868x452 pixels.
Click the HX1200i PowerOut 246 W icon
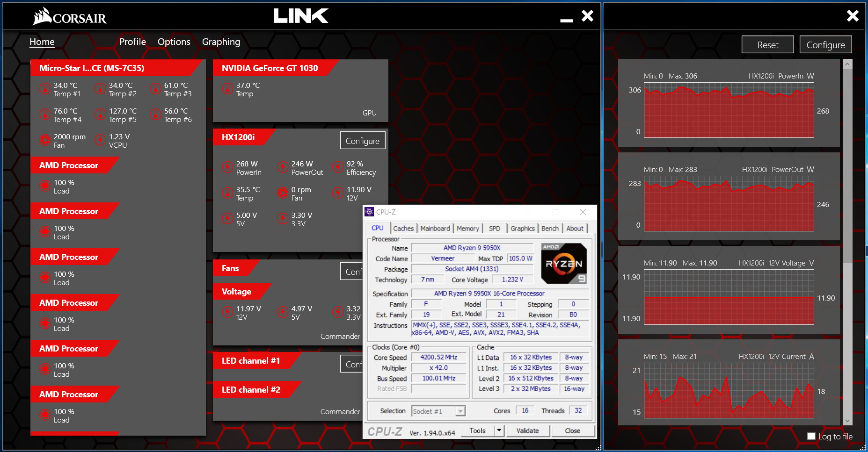pos(282,167)
